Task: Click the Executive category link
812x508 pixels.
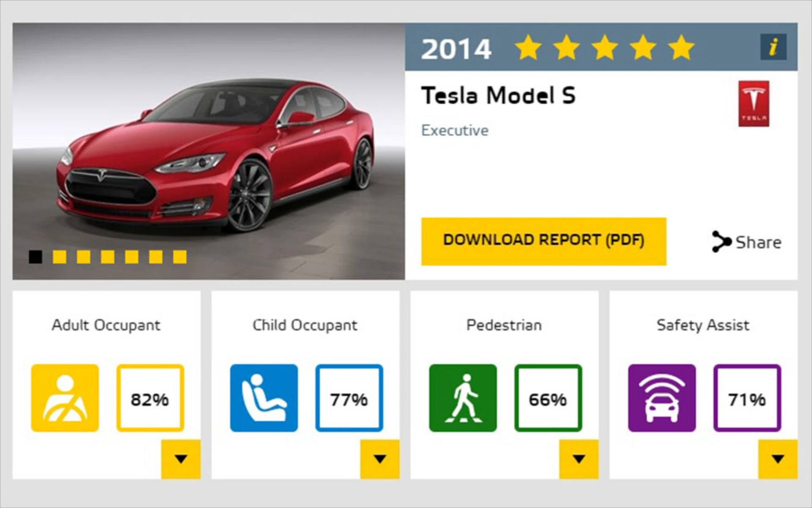Action: coord(455,130)
